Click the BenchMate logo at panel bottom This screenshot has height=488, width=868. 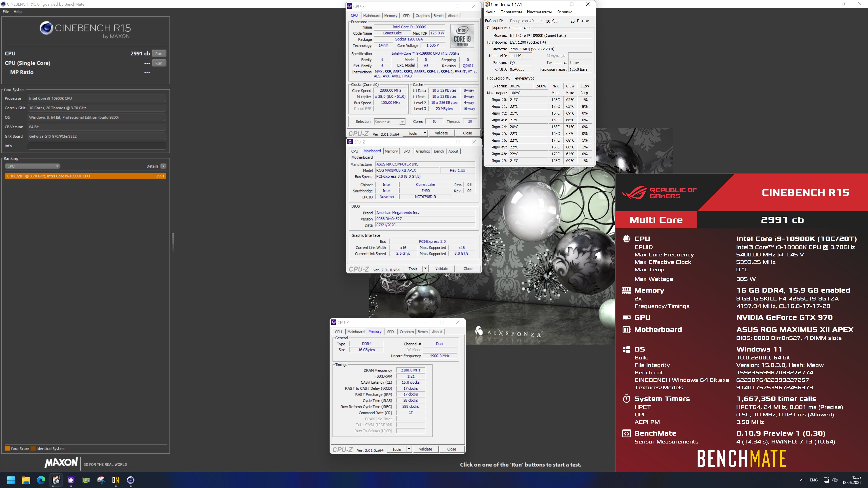(742, 458)
